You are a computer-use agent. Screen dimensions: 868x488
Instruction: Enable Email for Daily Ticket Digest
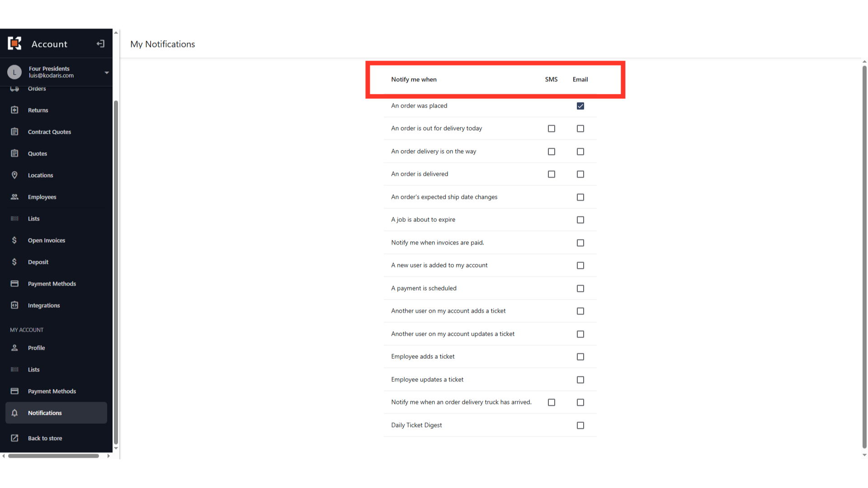point(580,426)
